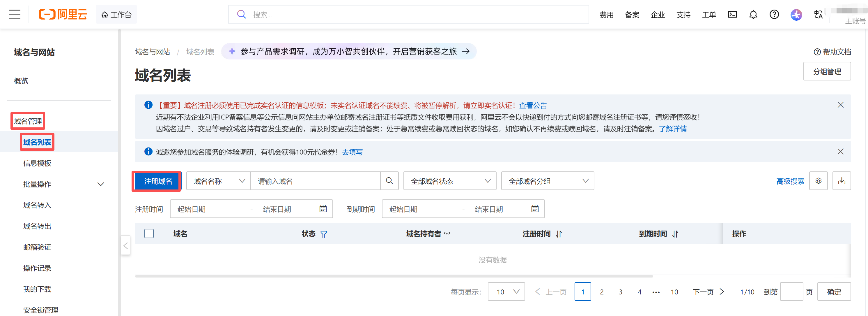Image resolution: width=868 pixels, height=316 pixels.
Task: Go to 概览 in sidebar
Action: click(21, 81)
